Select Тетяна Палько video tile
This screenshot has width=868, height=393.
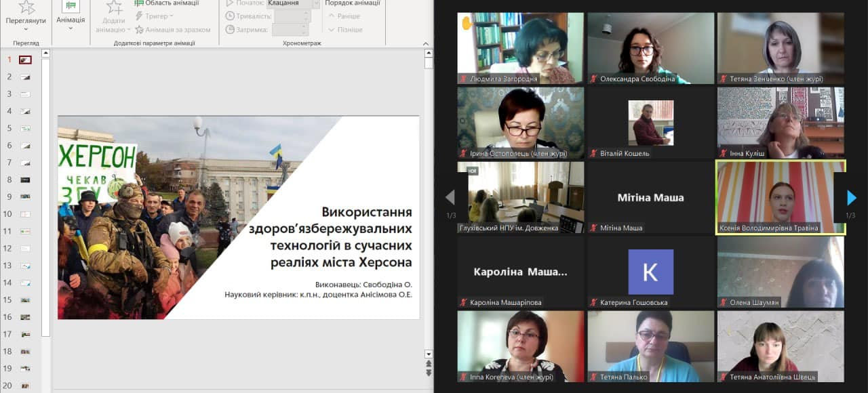pyautogui.click(x=651, y=346)
